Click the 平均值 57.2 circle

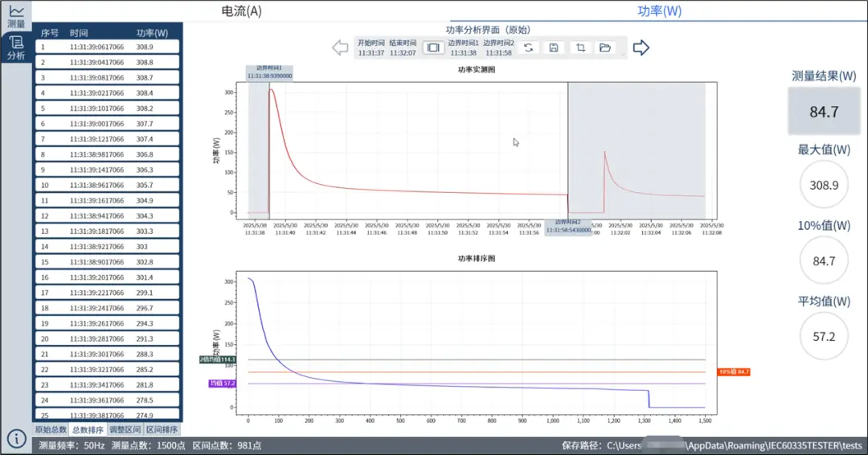(x=824, y=337)
